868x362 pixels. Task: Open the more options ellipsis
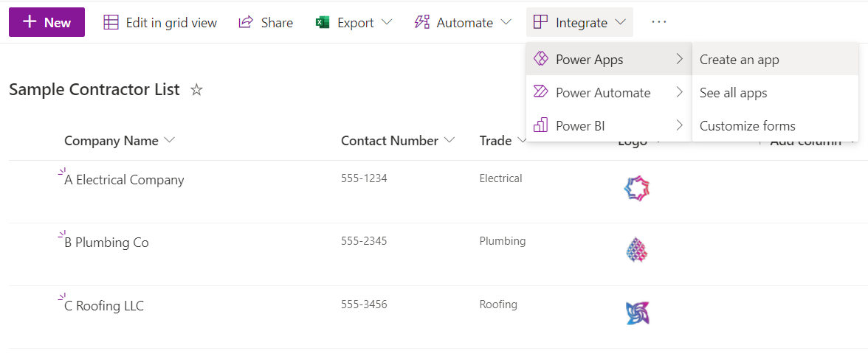pyautogui.click(x=658, y=22)
